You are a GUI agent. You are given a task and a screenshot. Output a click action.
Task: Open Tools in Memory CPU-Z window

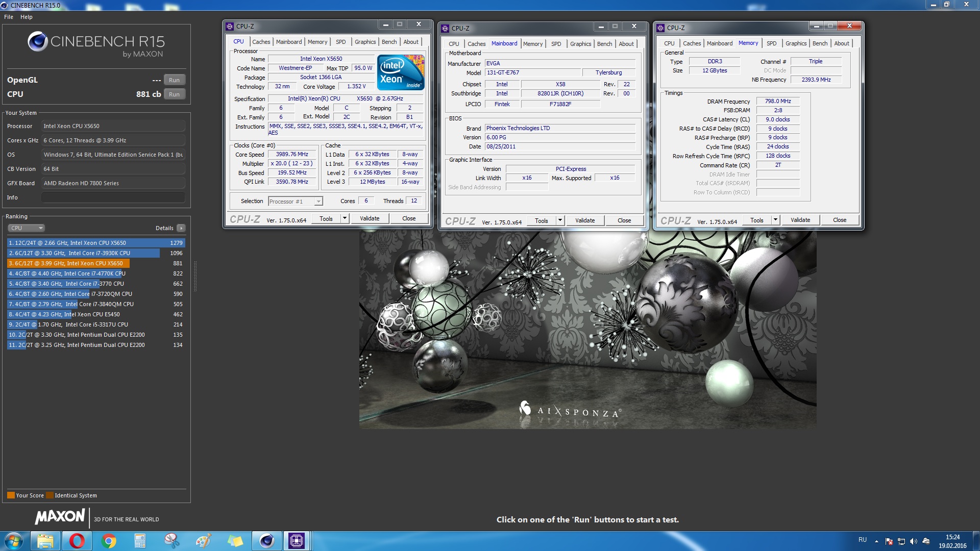click(756, 220)
